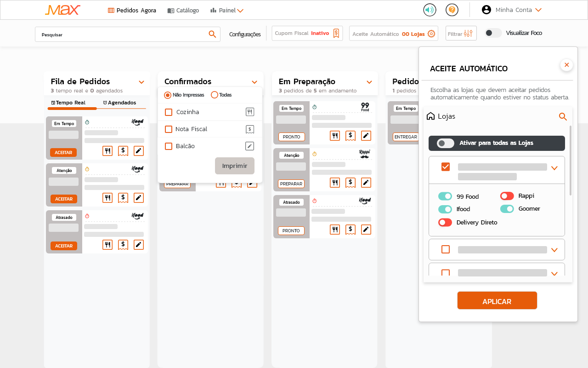Viewport: 588px width, 368px height.
Task: Click receipt icon on Atrasado queue order
Action: [123, 245]
